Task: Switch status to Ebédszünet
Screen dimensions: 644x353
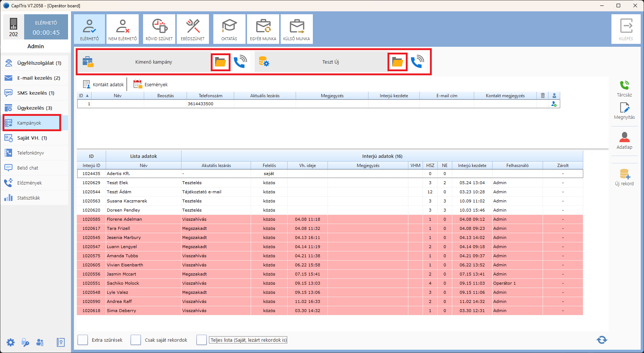Action: click(193, 29)
